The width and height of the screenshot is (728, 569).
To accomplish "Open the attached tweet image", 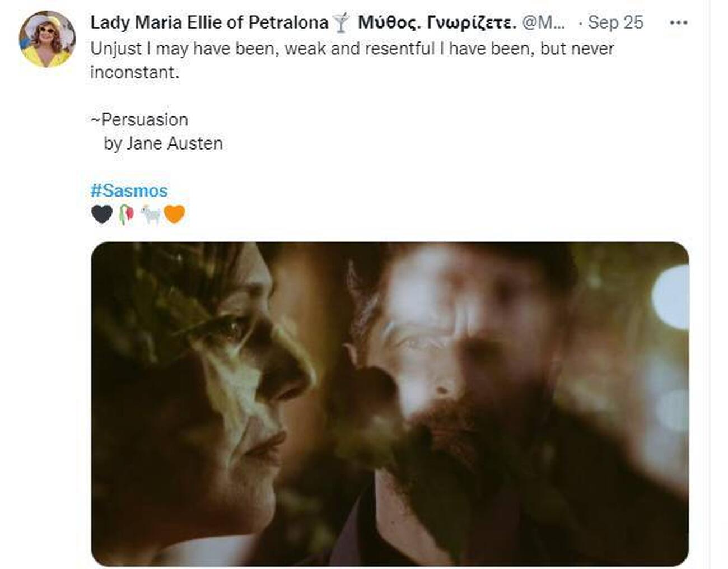I will tap(390, 404).
